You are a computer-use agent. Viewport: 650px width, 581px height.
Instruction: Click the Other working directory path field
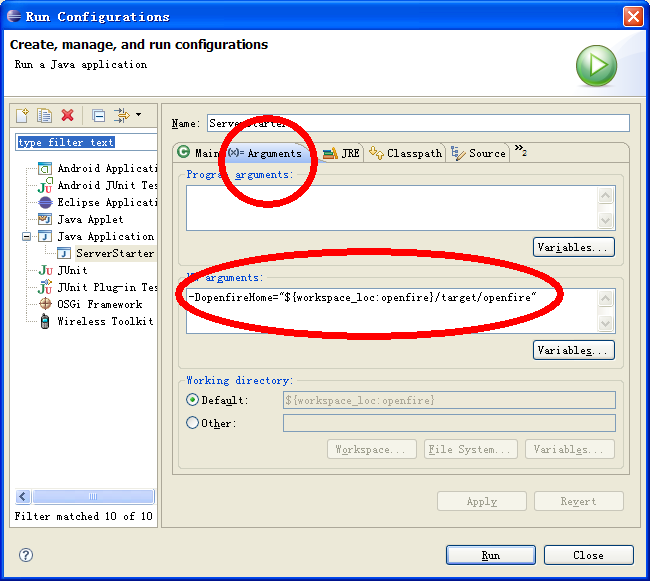coord(449,423)
